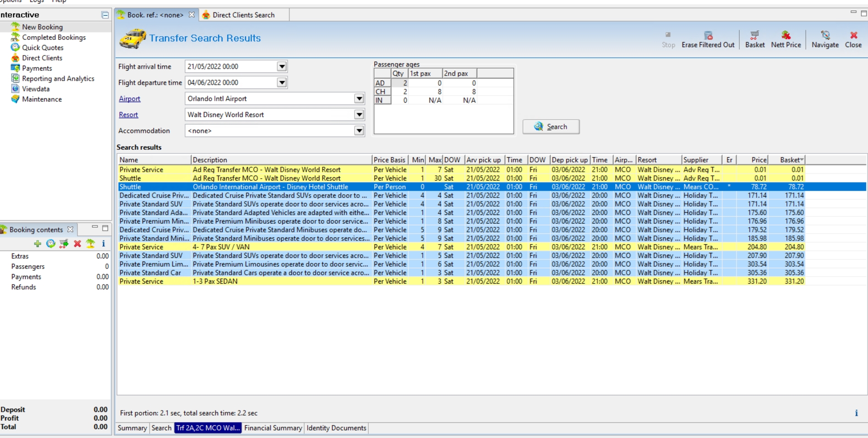Click the blue info icon in Booking contents
Viewport: 868px width, 438px height.
pyautogui.click(x=104, y=244)
